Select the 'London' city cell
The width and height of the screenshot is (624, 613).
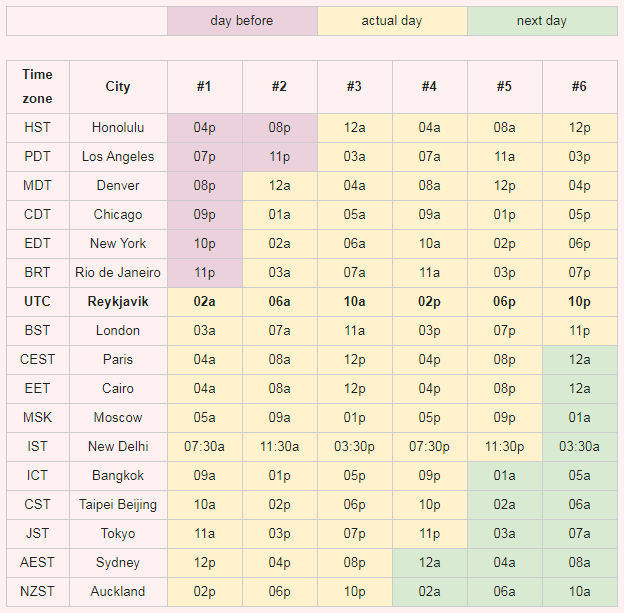click(118, 331)
